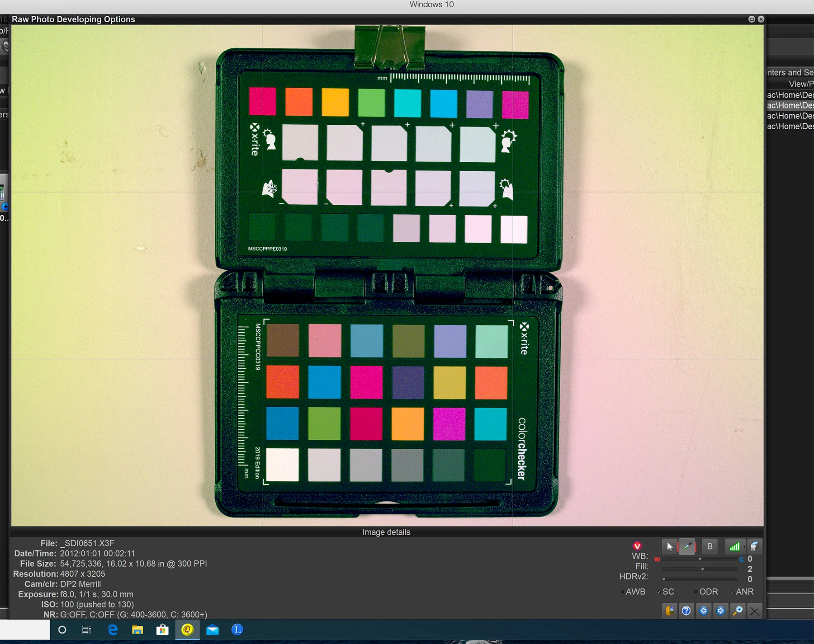
Task: Adjust the Fill light slider
Action: pos(700,569)
